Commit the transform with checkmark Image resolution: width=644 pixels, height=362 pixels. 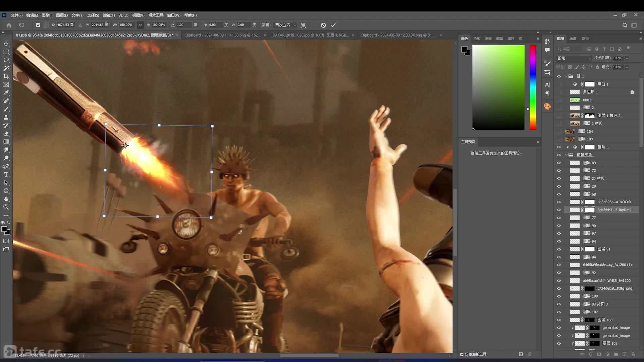pyautogui.click(x=333, y=25)
